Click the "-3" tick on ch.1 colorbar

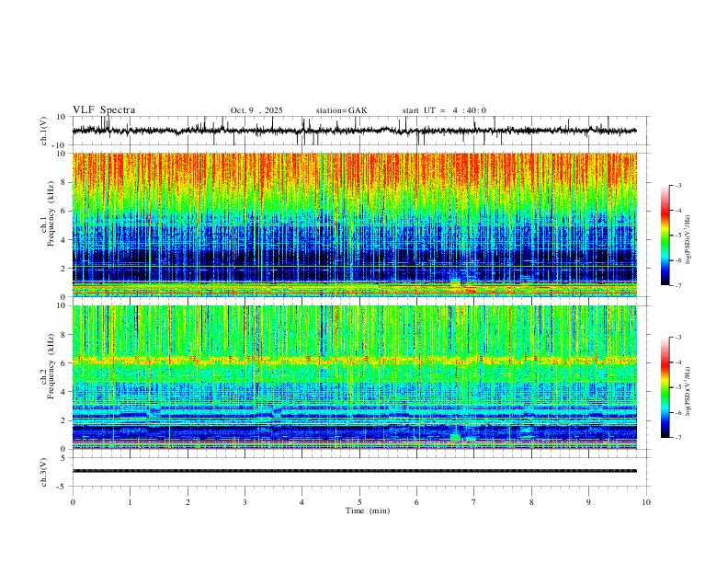pyautogui.click(x=678, y=185)
